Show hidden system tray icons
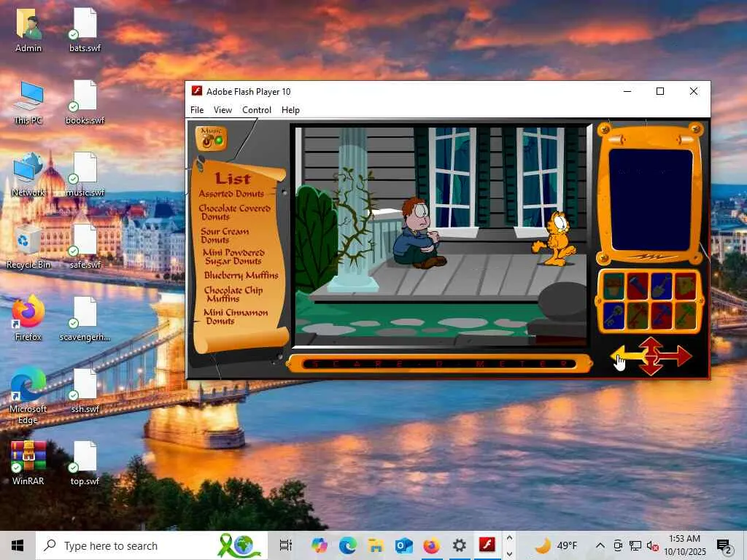747x560 pixels. (x=600, y=545)
